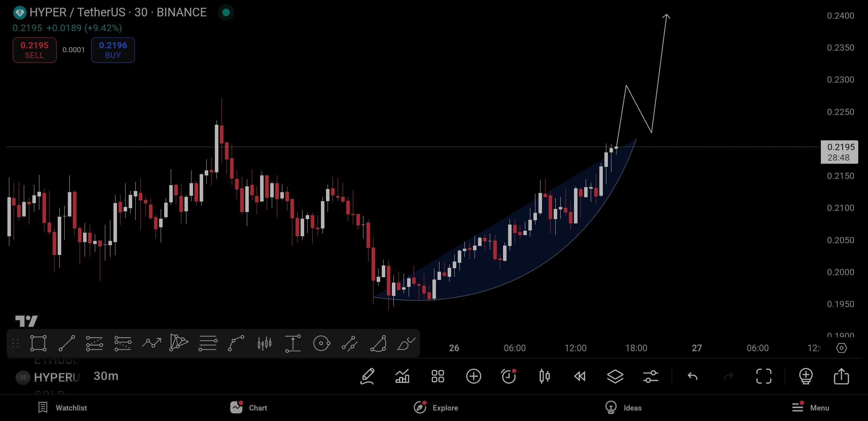Tap the 0.2300 price scale label
The height and width of the screenshot is (421, 868).
[841, 80]
